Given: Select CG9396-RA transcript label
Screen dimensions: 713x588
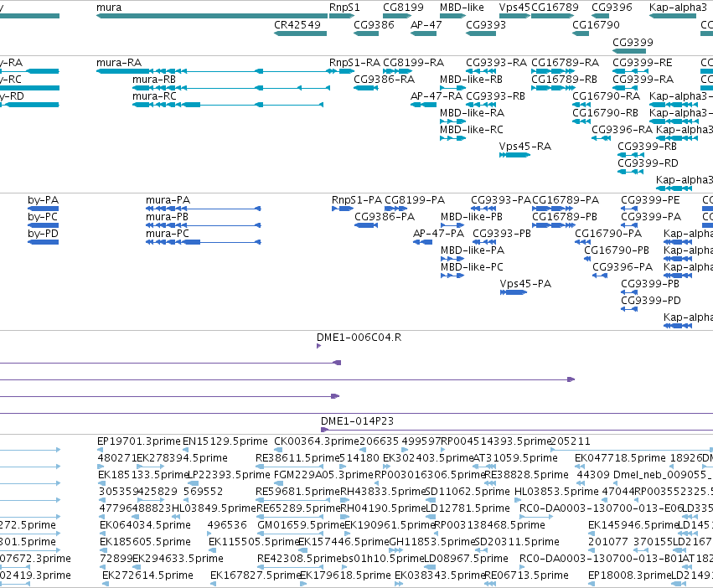Looking at the screenshot, I should [x=622, y=129].
